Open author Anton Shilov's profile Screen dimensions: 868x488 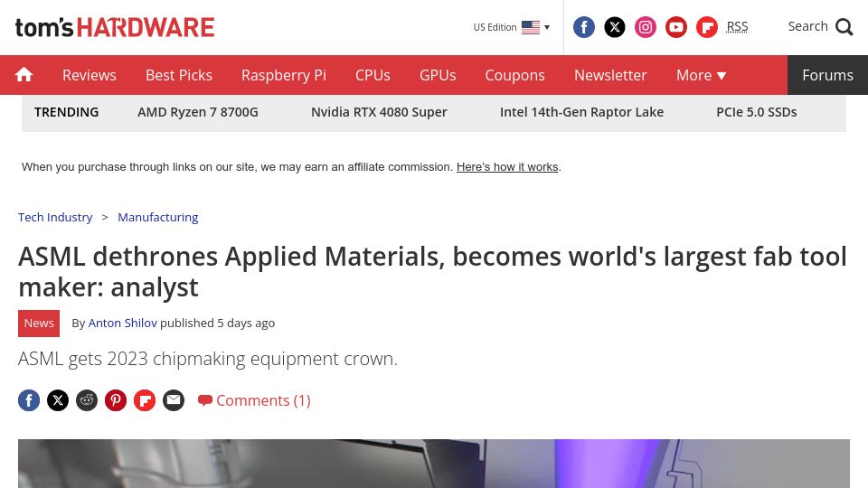click(x=122, y=324)
